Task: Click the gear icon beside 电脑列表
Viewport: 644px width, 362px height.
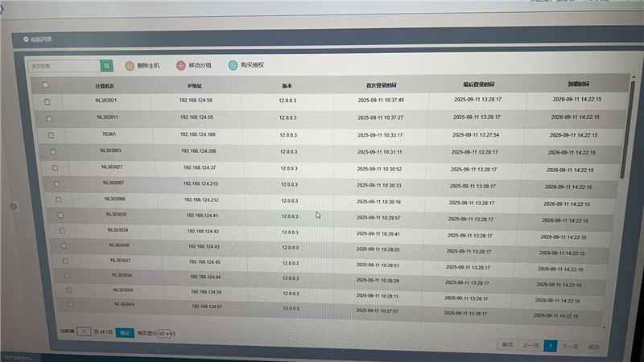Action: (26, 39)
